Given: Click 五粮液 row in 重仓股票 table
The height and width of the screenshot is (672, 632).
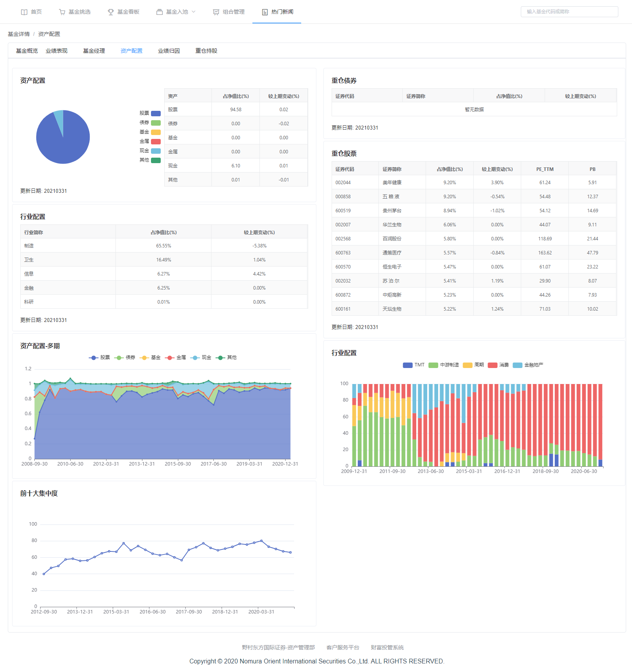Looking at the screenshot, I should click(474, 197).
